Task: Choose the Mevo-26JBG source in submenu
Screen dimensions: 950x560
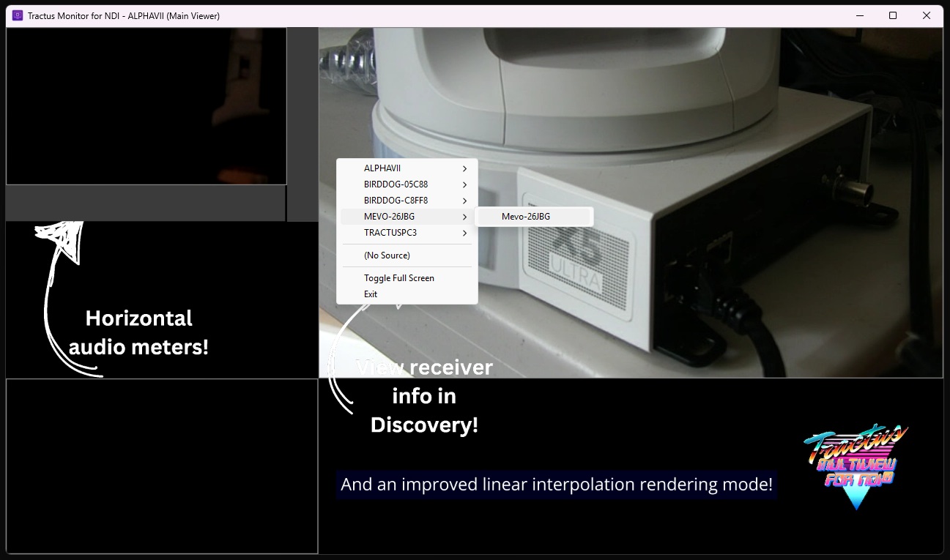Action: (x=526, y=217)
